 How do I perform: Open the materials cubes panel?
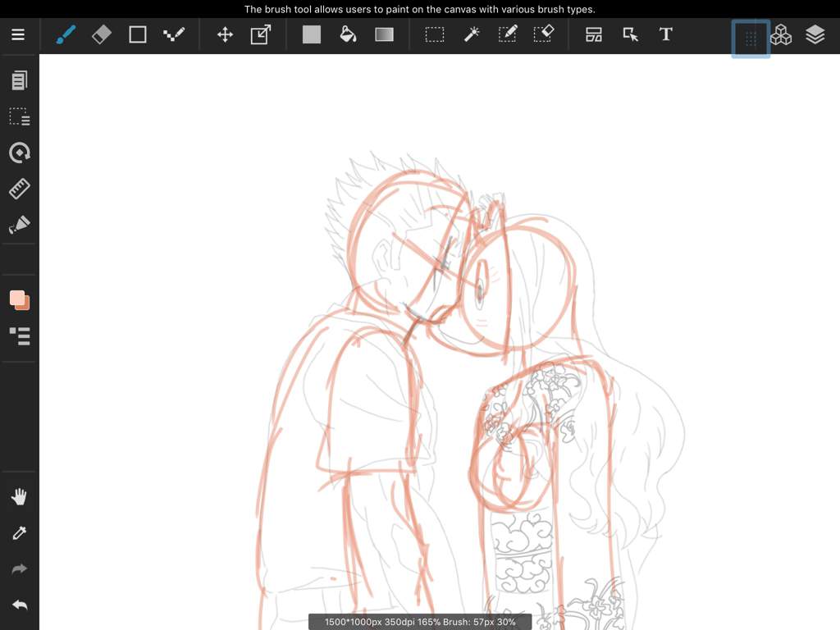click(781, 34)
